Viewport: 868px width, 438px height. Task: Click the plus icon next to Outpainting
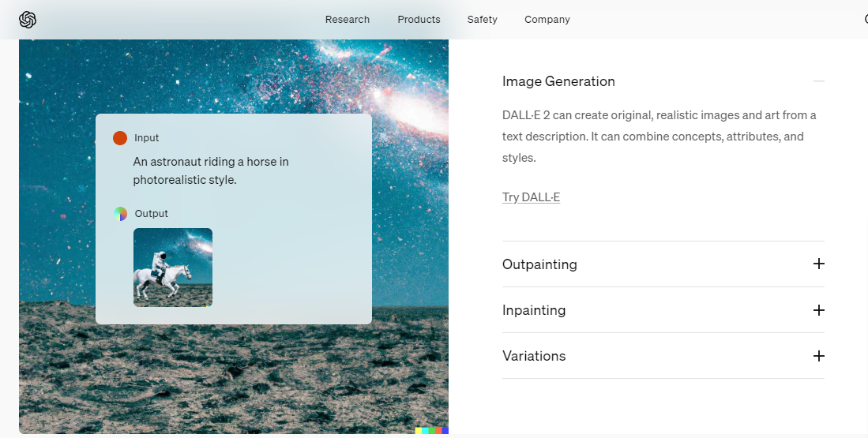818,264
